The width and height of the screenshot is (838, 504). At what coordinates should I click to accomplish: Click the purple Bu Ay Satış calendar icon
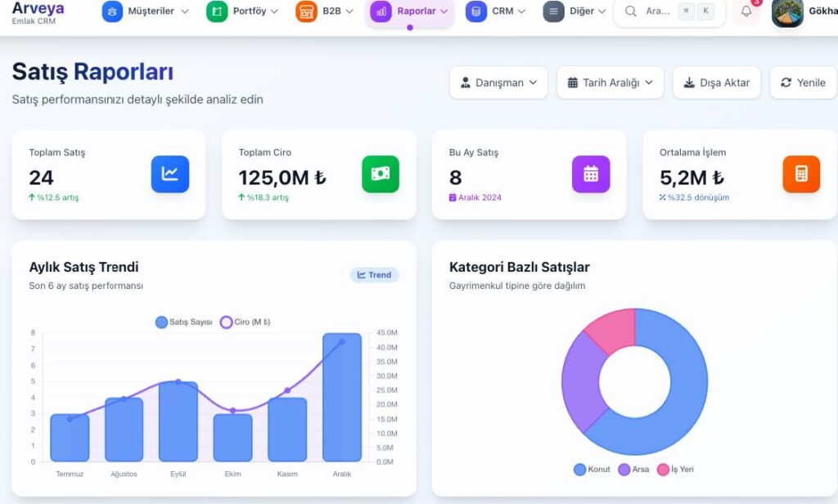coord(591,174)
